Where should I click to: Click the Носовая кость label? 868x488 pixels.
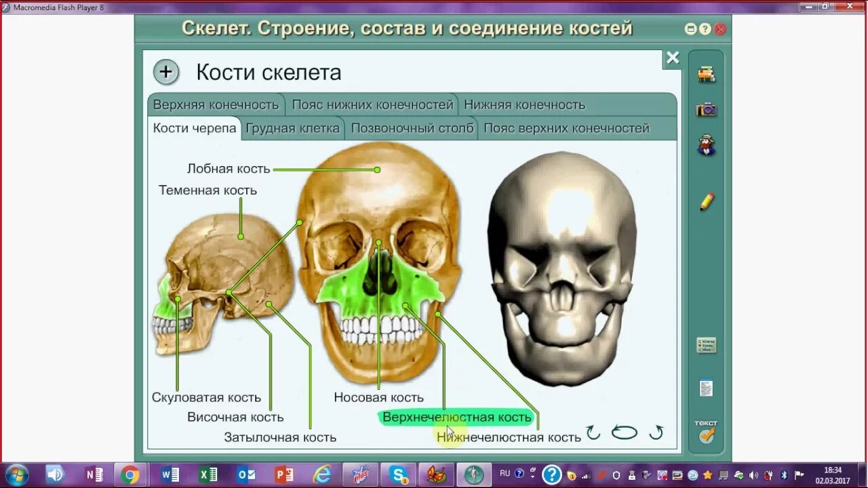click(378, 398)
